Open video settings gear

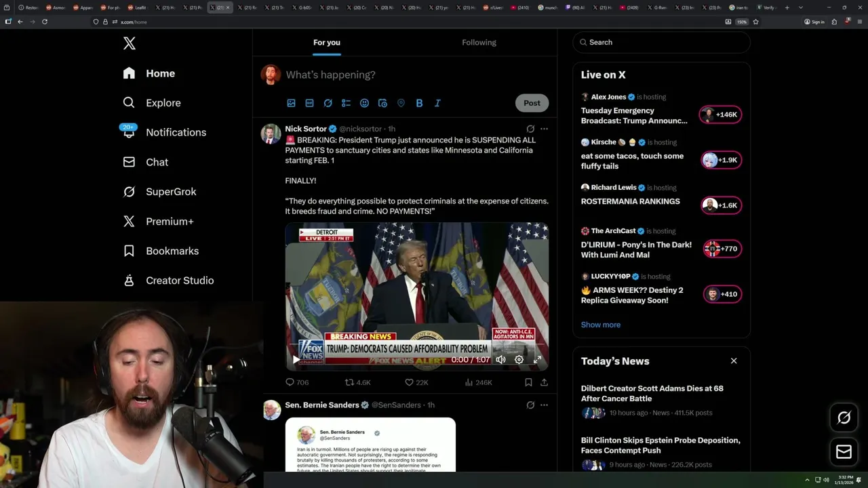pos(519,360)
